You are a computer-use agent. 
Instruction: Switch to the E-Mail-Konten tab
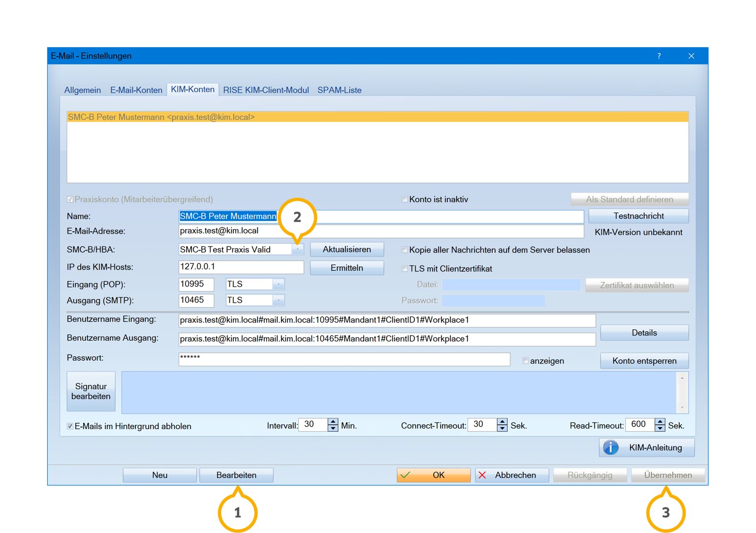pyautogui.click(x=136, y=90)
